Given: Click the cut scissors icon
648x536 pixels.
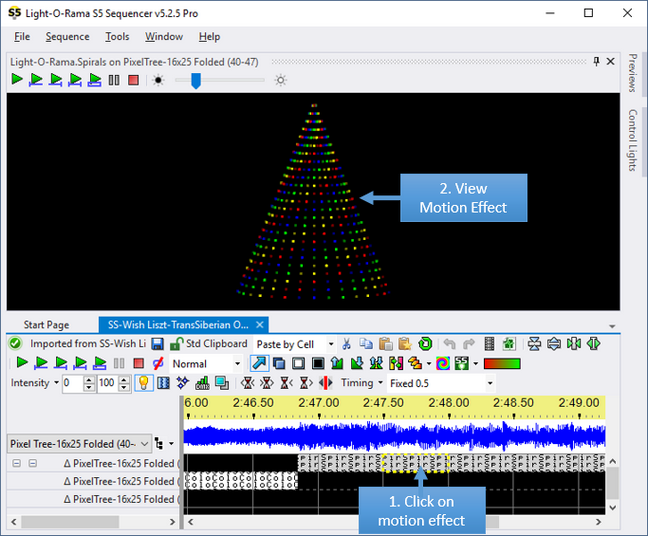Looking at the screenshot, I should coord(346,344).
